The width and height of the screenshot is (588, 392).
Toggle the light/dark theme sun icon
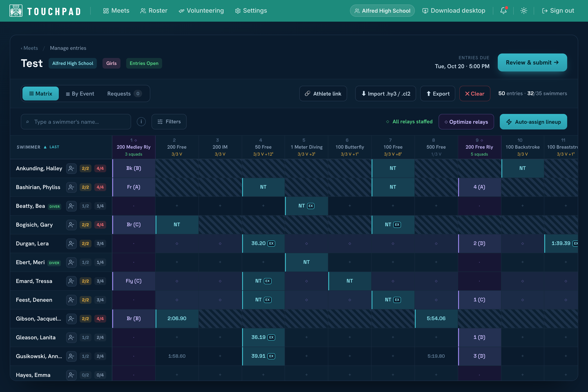(524, 10)
